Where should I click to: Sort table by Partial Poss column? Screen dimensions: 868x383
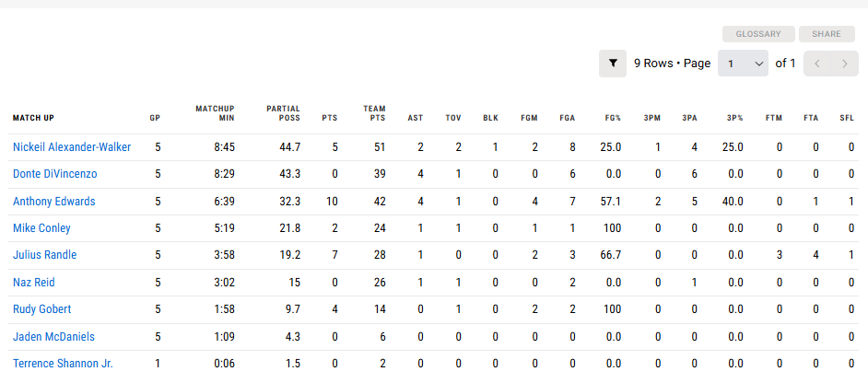[283, 113]
